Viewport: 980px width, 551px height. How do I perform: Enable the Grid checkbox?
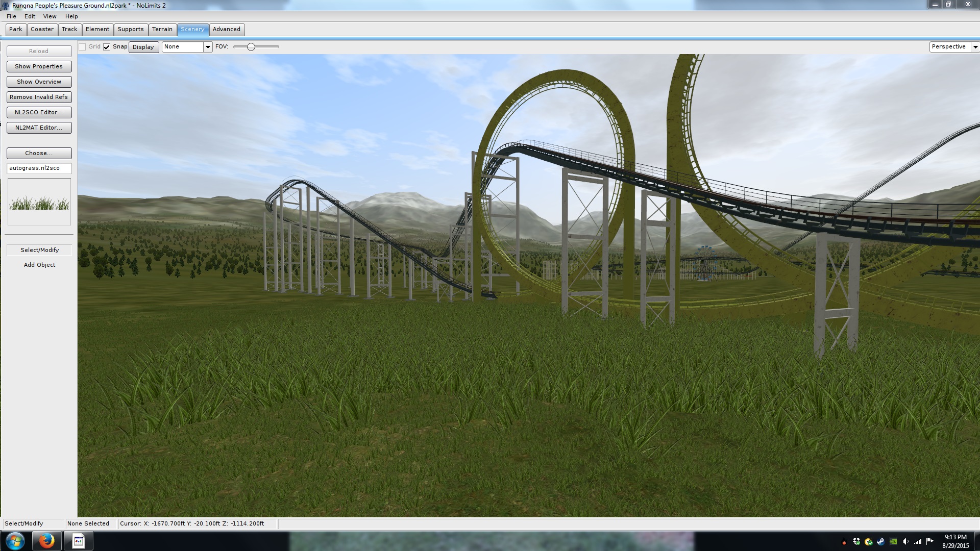tap(82, 47)
